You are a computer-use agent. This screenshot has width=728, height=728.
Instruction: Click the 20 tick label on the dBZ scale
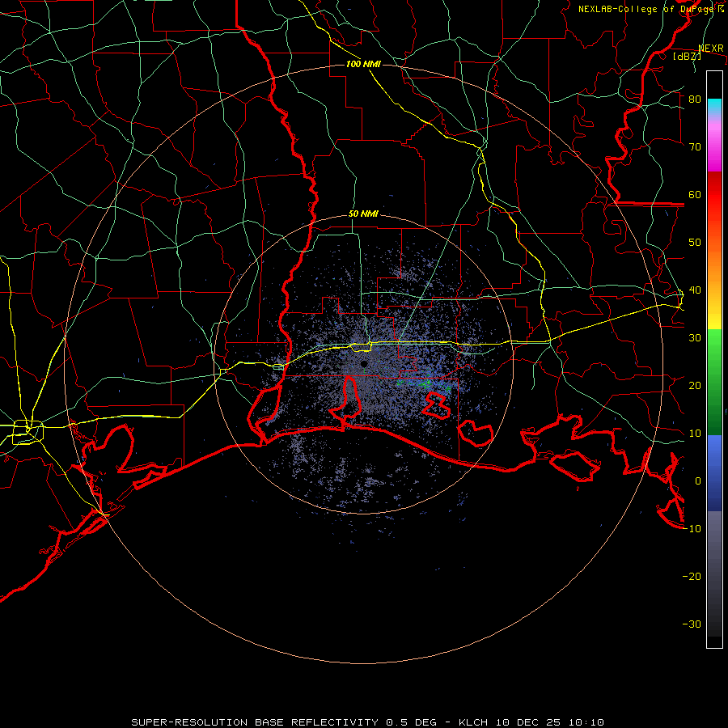coord(695,386)
